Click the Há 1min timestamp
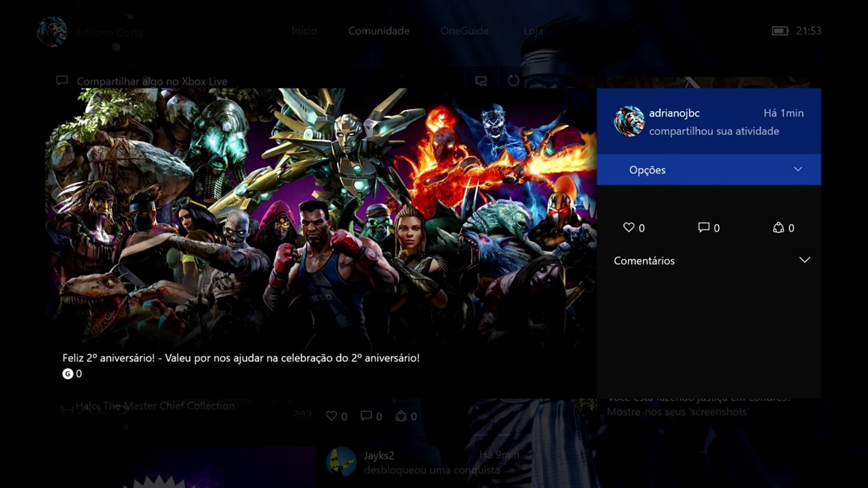The width and height of the screenshot is (868, 488). tap(783, 113)
